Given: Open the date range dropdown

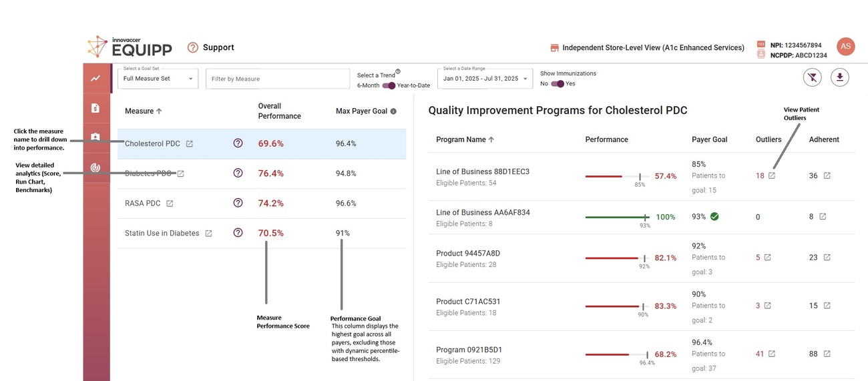Looking at the screenshot, I should (x=485, y=79).
